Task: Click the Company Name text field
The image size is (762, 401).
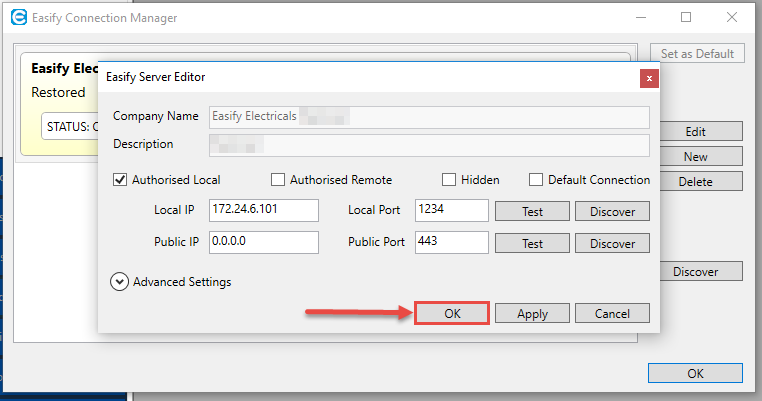Action: tap(429, 116)
